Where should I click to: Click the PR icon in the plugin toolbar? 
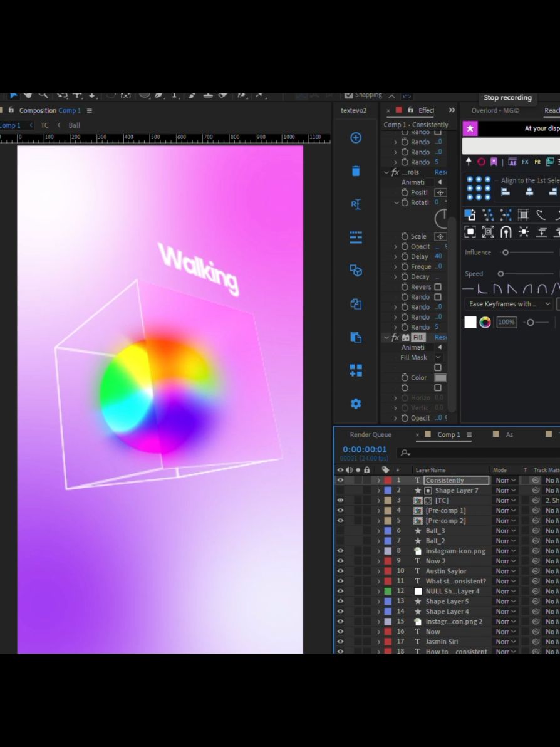(537, 162)
